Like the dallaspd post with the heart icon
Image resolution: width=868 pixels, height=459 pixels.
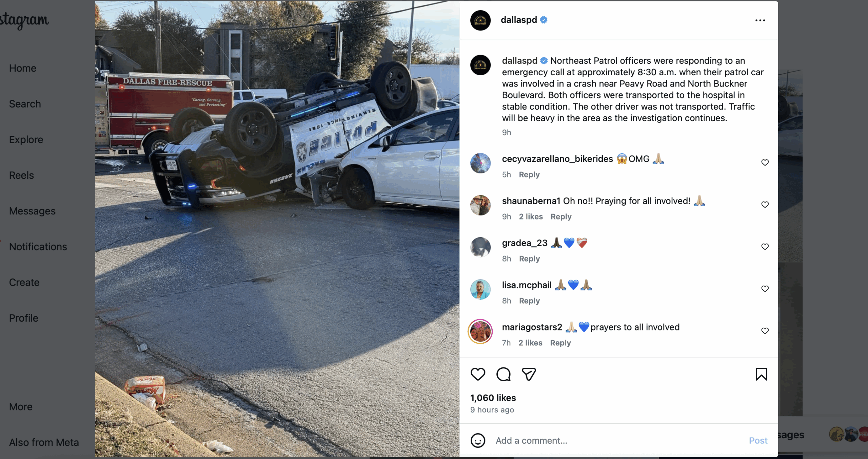click(x=478, y=374)
